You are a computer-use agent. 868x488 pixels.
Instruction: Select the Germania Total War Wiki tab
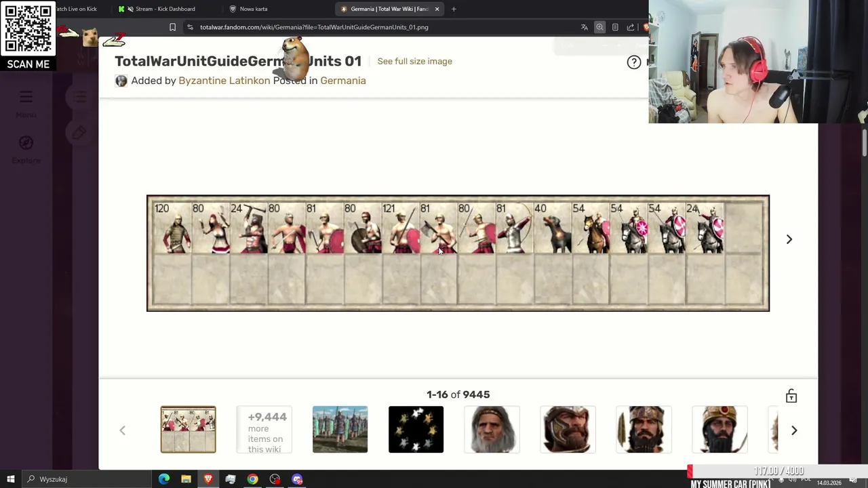click(x=389, y=9)
